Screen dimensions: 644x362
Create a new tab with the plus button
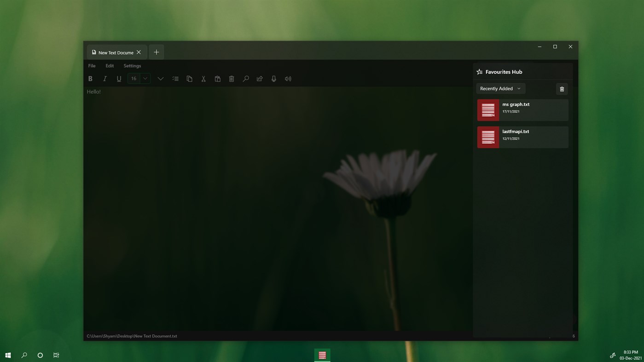pos(156,52)
